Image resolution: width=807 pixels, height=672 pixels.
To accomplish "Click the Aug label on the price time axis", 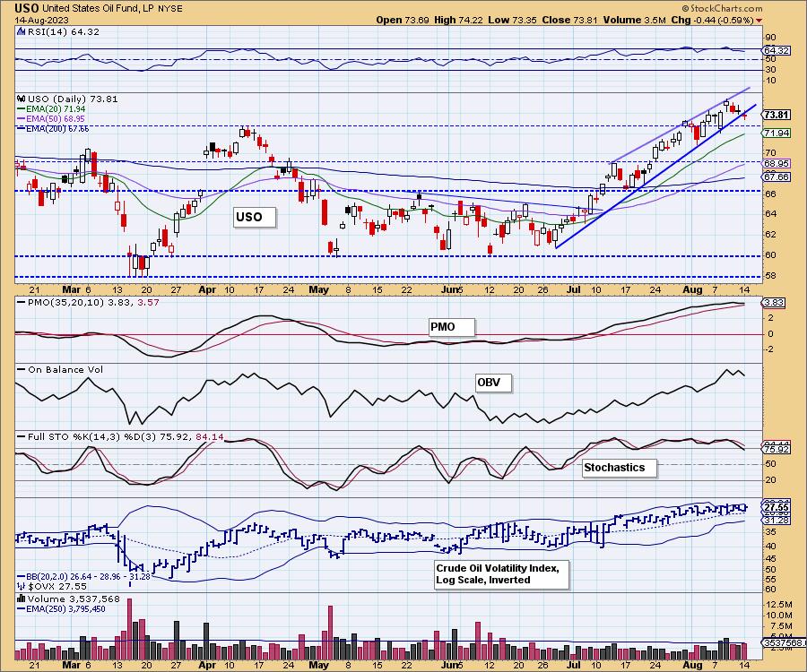I will pyautogui.click(x=692, y=289).
